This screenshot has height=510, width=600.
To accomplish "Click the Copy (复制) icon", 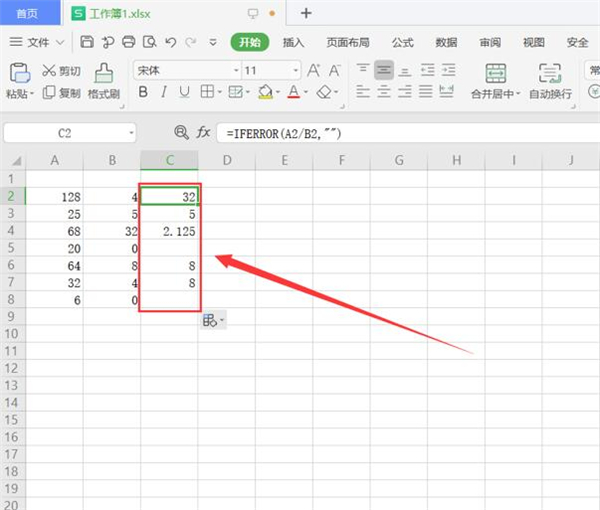I will coord(50,92).
